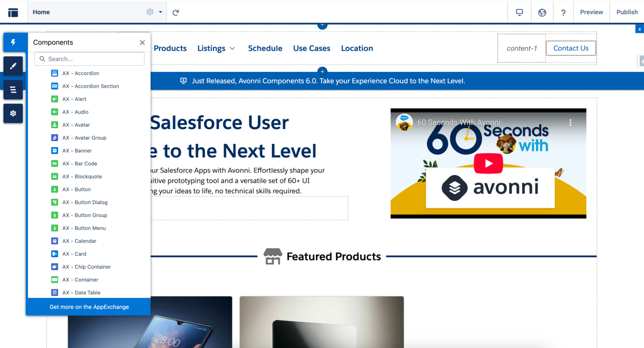Screen dimensions: 644x348
Task: Click the AX - Avatar Group icon
Action: click(x=55, y=138)
